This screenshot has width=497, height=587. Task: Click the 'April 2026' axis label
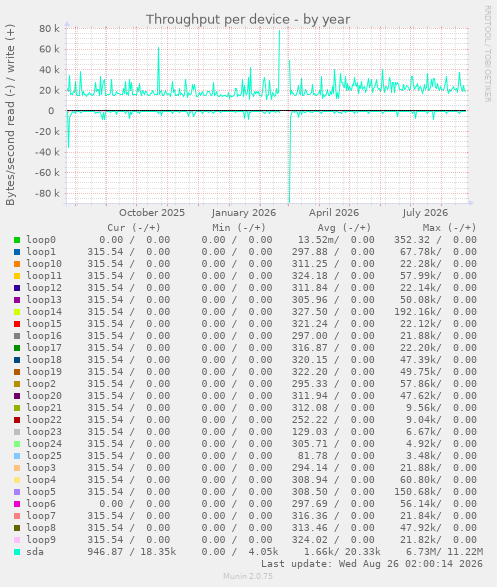[x=334, y=213]
